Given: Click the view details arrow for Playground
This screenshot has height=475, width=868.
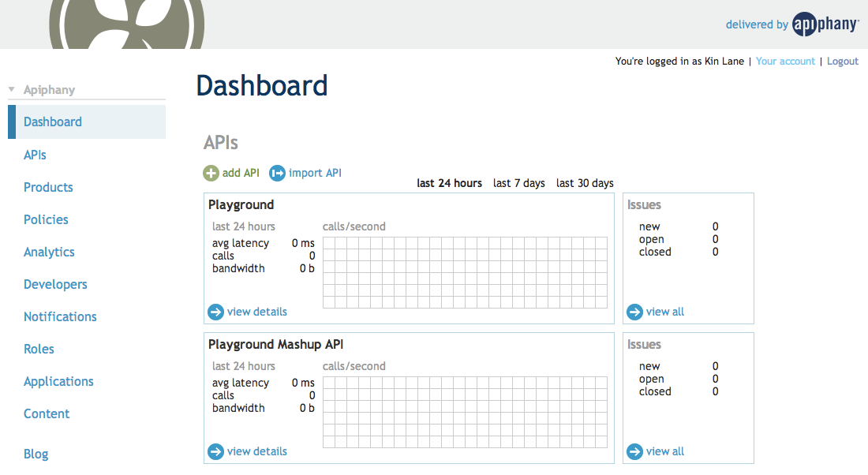Looking at the screenshot, I should 215,312.
